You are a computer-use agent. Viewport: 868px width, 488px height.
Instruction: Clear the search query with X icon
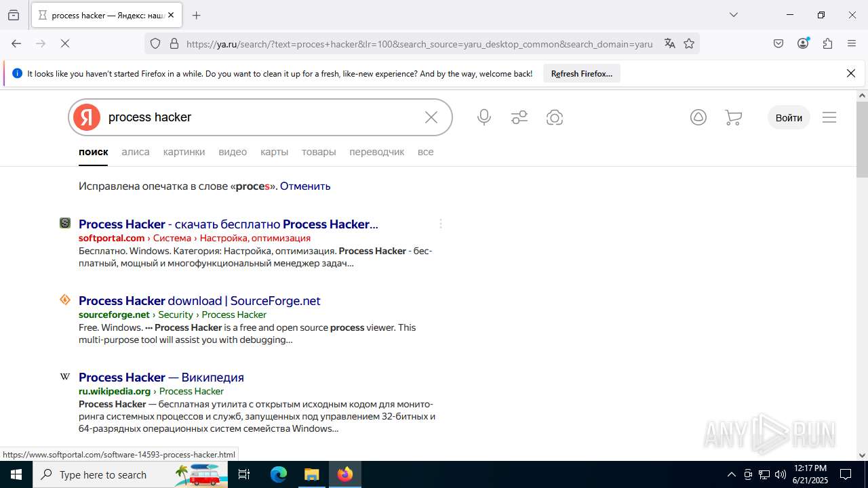click(431, 117)
